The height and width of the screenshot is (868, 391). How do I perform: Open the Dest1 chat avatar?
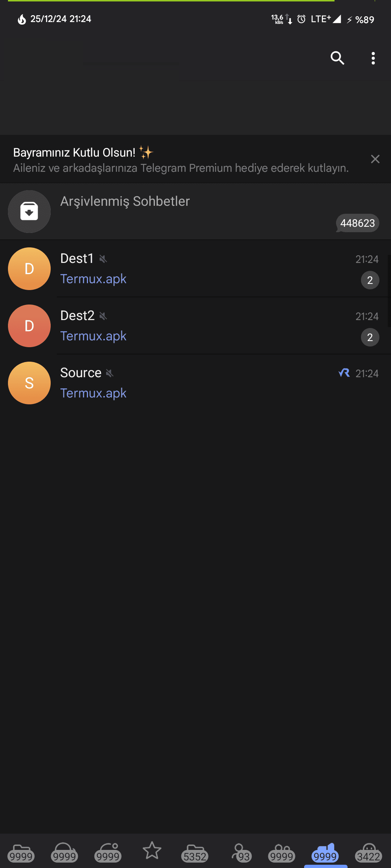(x=29, y=269)
